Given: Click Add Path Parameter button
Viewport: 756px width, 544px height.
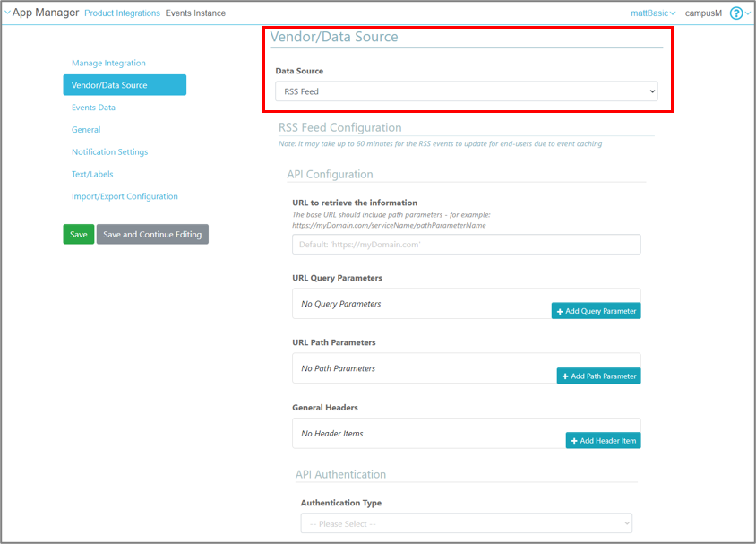Looking at the screenshot, I should [599, 376].
